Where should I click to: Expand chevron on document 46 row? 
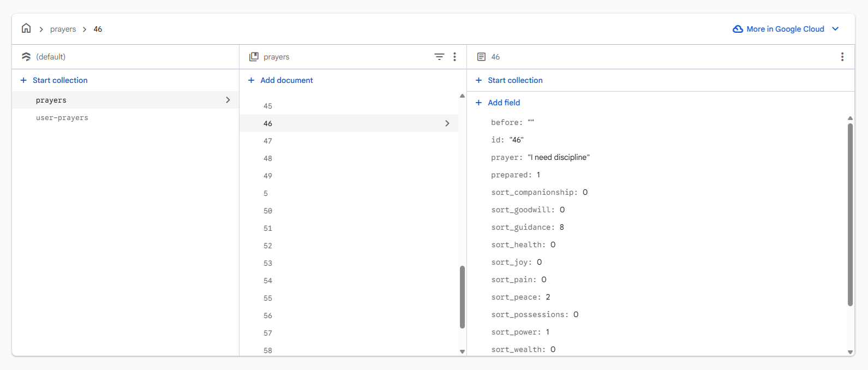[x=447, y=123]
